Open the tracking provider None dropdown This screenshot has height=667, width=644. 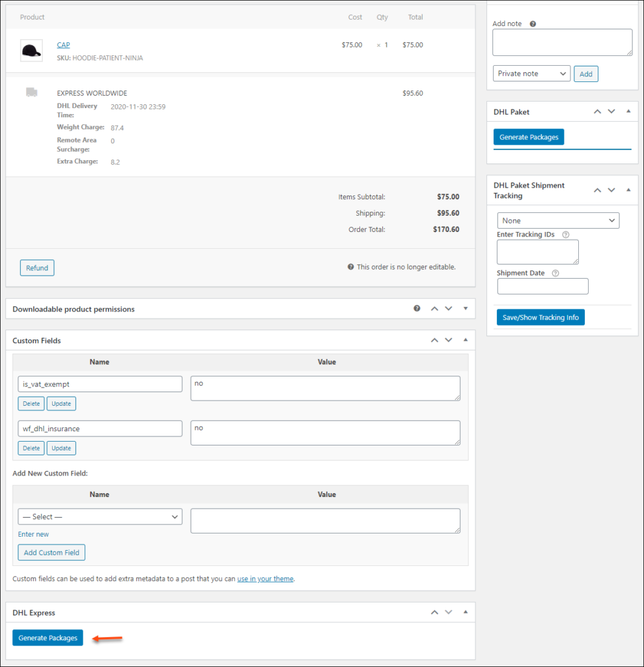click(x=558, y=220)
